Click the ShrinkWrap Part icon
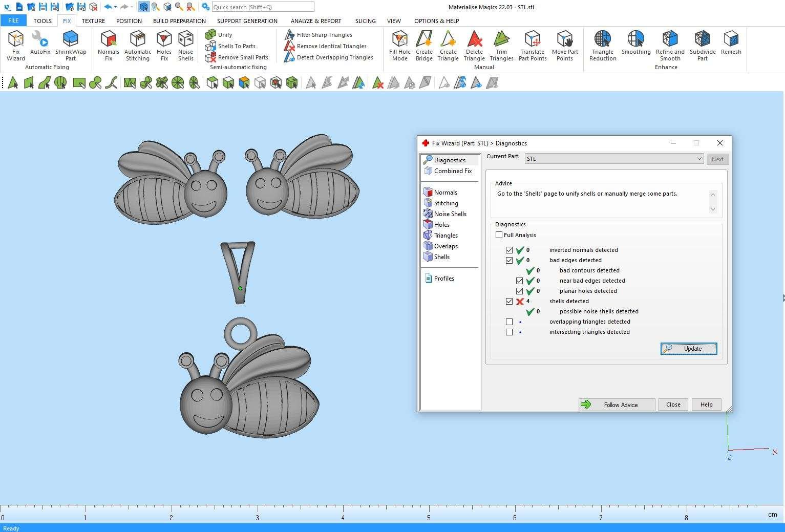Viewport: 785px width, 532px height. pos(71,45)
